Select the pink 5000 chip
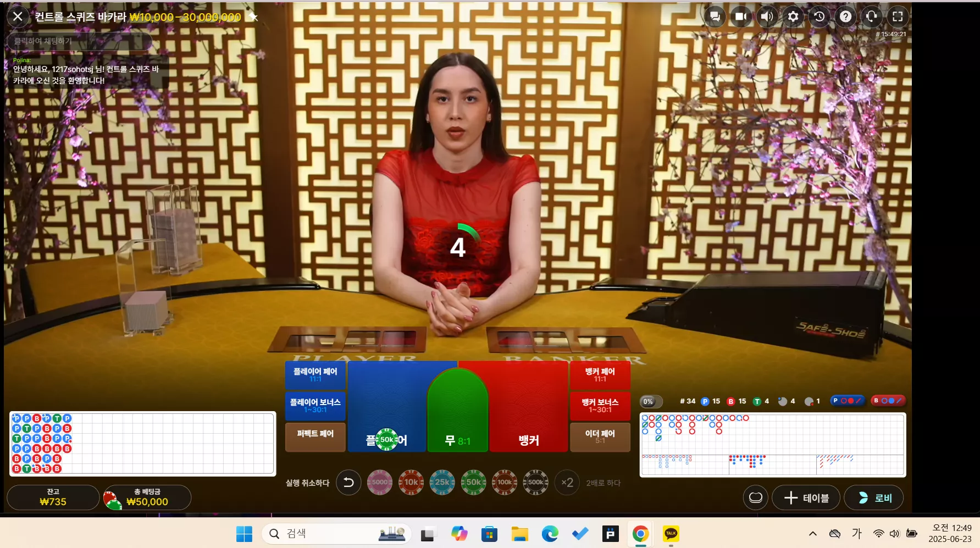 click(x=380, y=483)
